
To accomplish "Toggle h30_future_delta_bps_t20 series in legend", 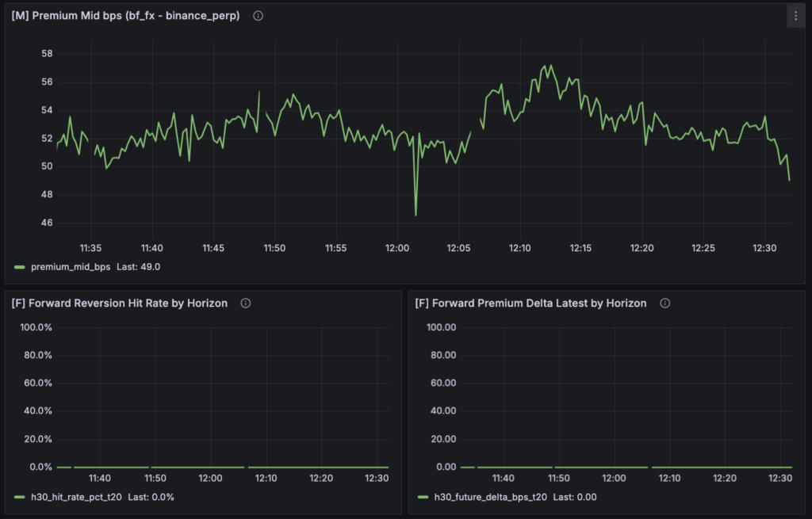I will [x=490, y=497].
